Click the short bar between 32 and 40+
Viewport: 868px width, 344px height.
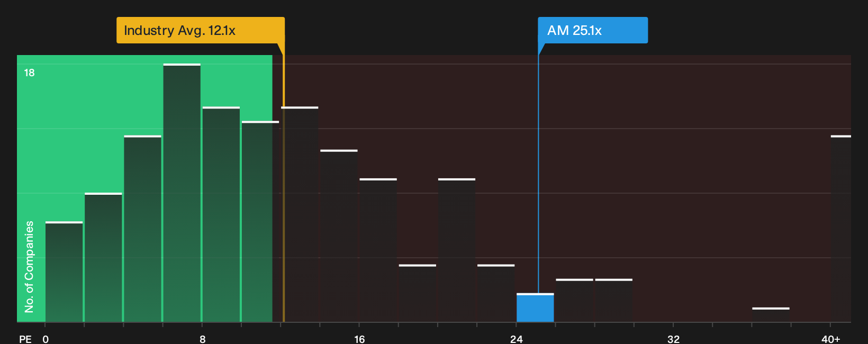[771, 314]
